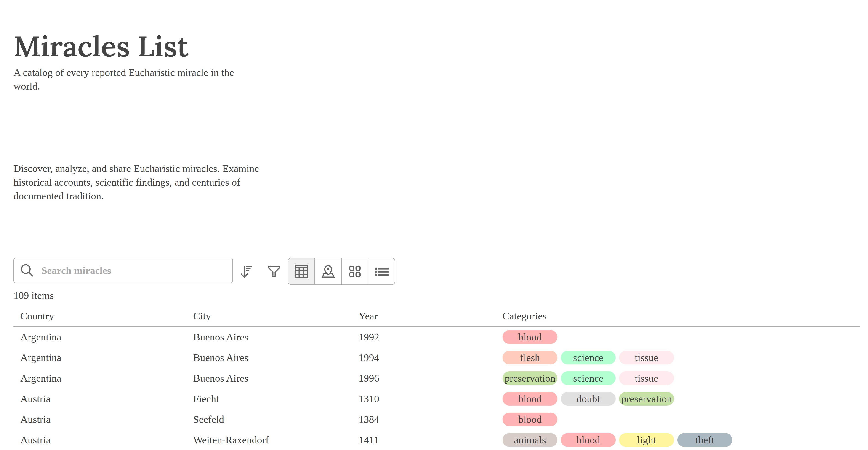Click preservation tag in Fiecht row
868x450 pixels.
(646, 399)
